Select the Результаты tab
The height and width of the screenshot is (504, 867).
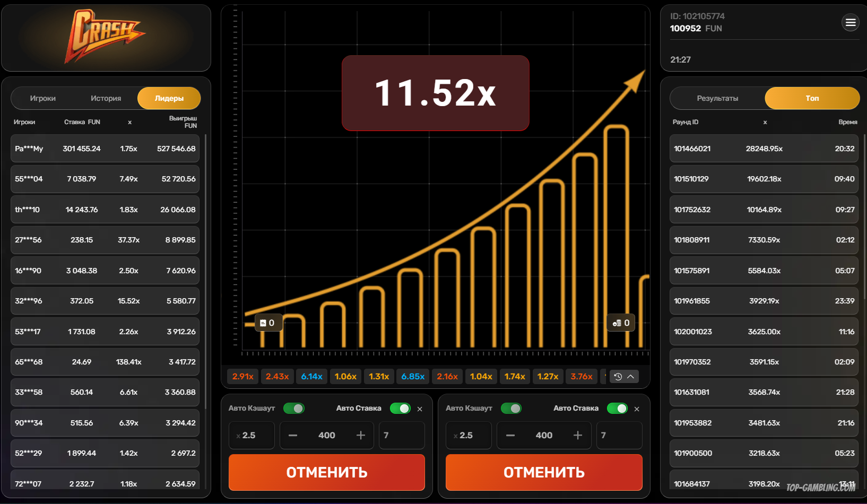click(717, 98)
